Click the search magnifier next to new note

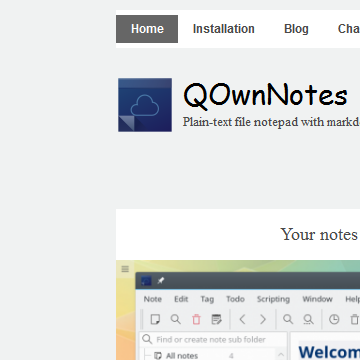[x=176, y=319]
